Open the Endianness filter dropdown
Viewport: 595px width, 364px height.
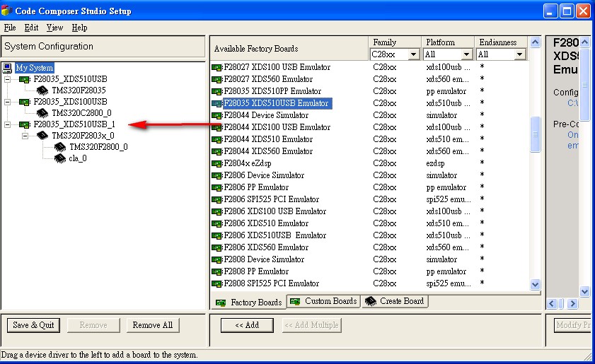pos(520,54)
